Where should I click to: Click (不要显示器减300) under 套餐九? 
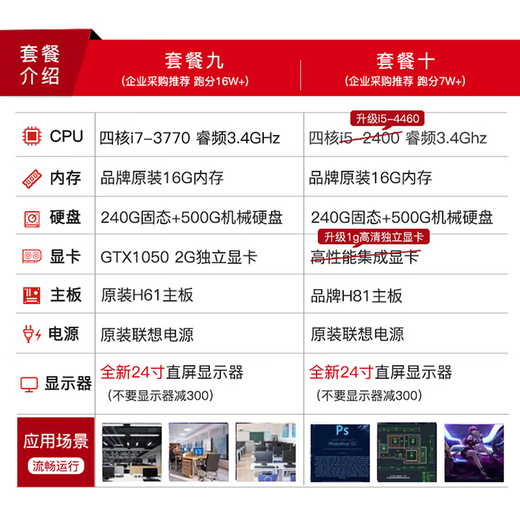[x=160, y=396]
